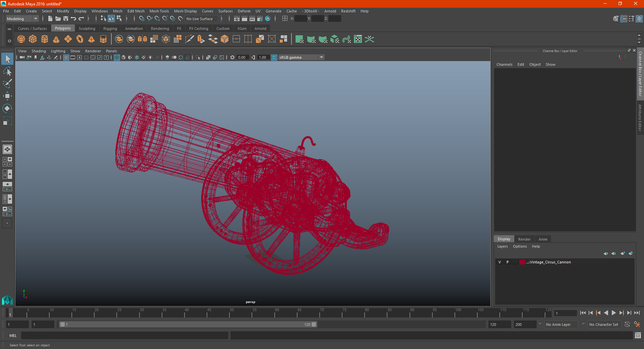
Task: Click the Mirror geometry shelf icon
Action: 143,39
